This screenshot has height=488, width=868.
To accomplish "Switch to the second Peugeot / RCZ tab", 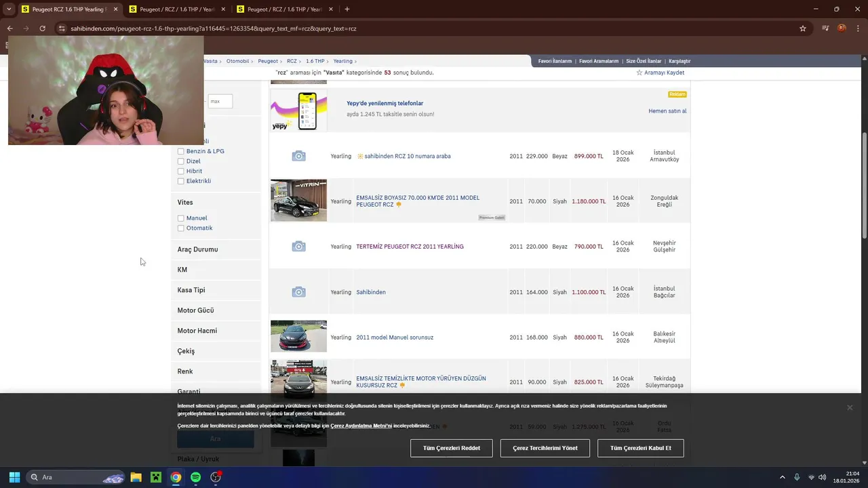I will (x=176, y=9).
